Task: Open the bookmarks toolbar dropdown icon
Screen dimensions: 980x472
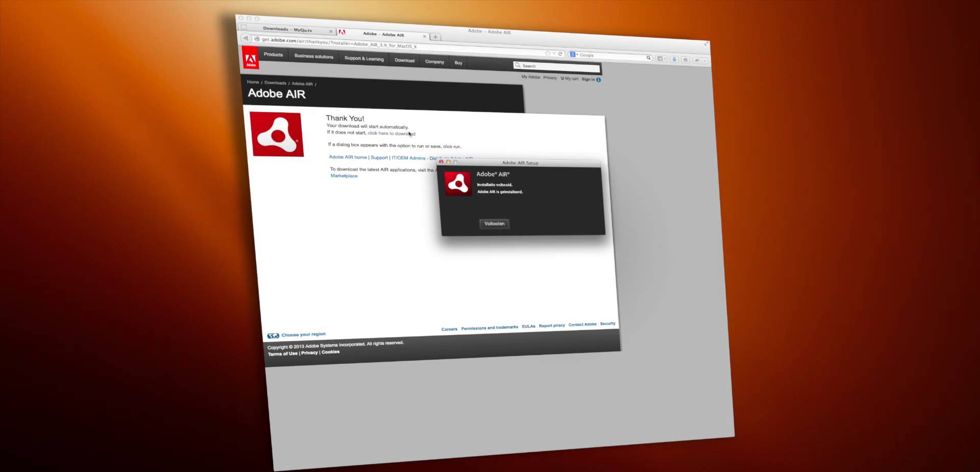Action: pyautogui.click(x=661, y=59)
